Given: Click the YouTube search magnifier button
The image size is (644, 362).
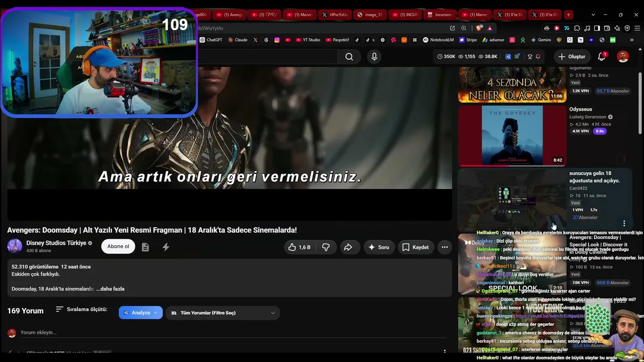Looking at the screenshot, I should click(x=349, y=57).
